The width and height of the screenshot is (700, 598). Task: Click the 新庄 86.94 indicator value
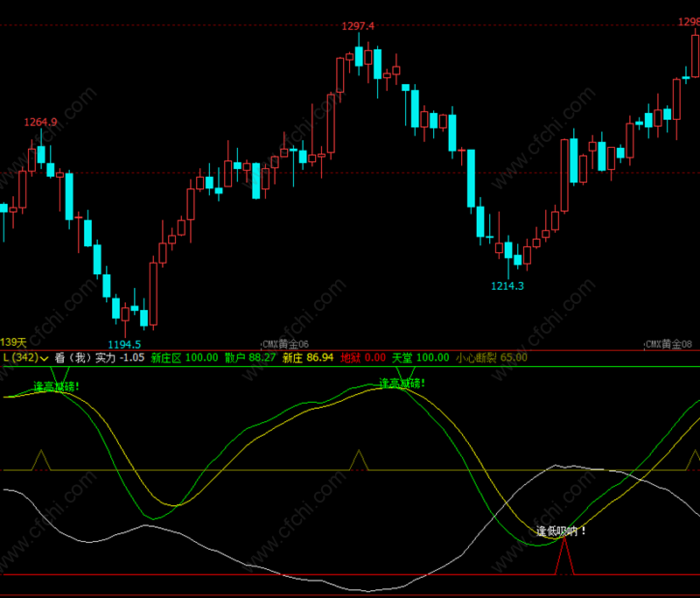tap(308, 358)
